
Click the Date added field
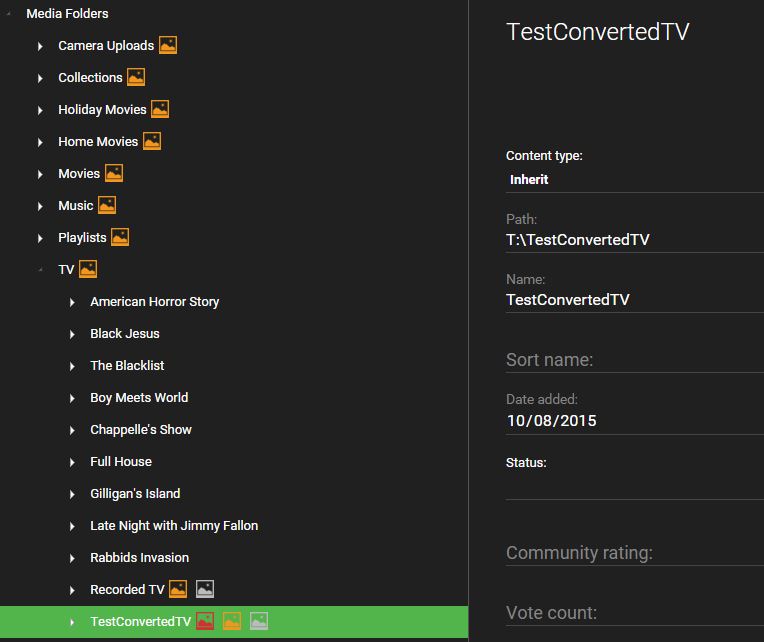click(x=635, y=421)
